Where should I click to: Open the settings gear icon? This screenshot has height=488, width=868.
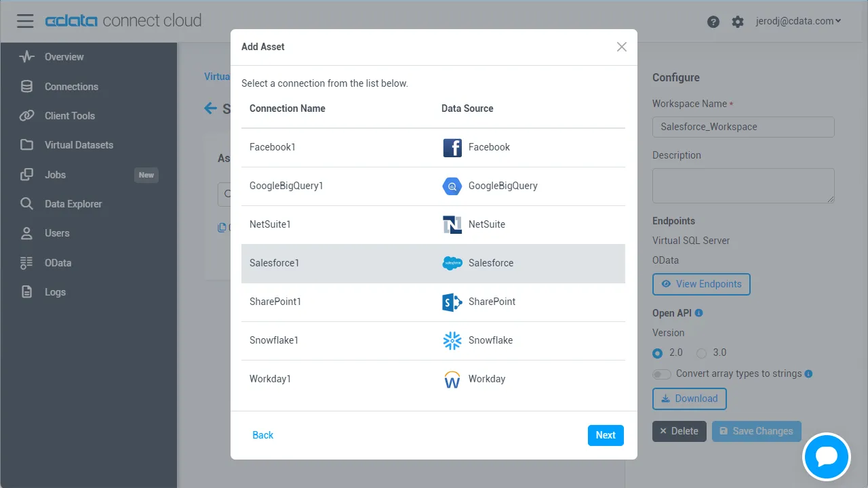pos(738,22)
